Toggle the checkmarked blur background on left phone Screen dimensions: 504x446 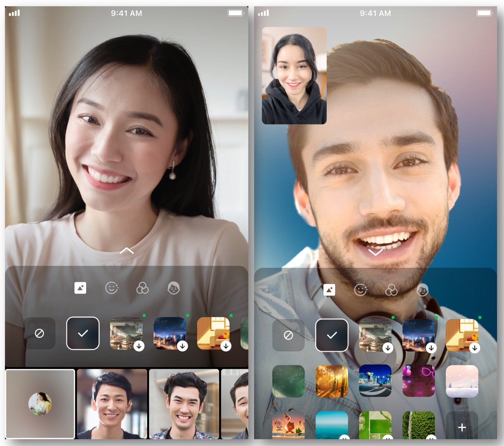click(x=83, y=333)
